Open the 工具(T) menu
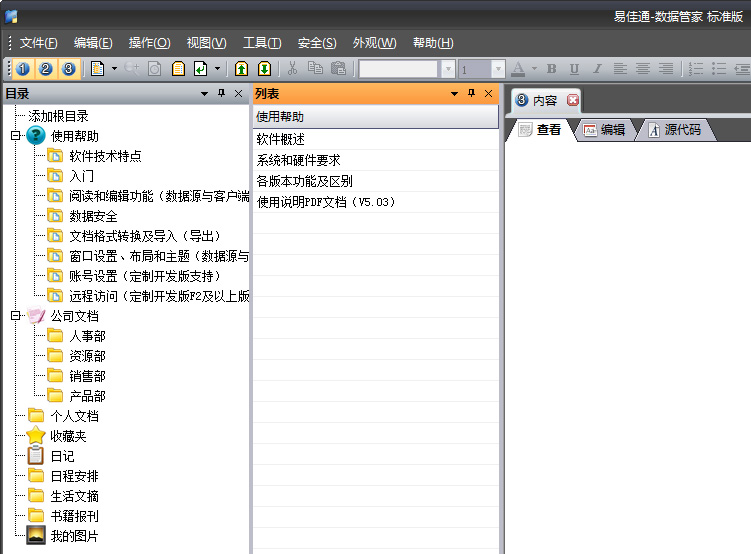Screen dimensions: 751x554 pyautogui.click(x=261, y=43)
